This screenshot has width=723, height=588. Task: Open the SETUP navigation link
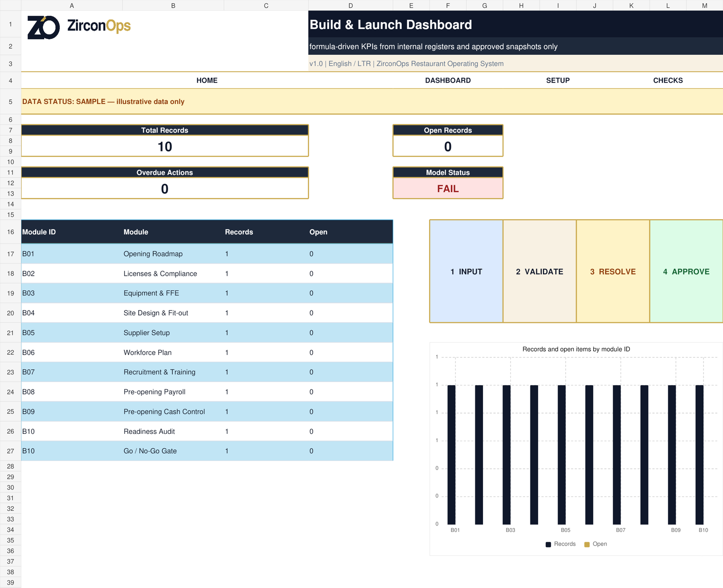[558, 80]
